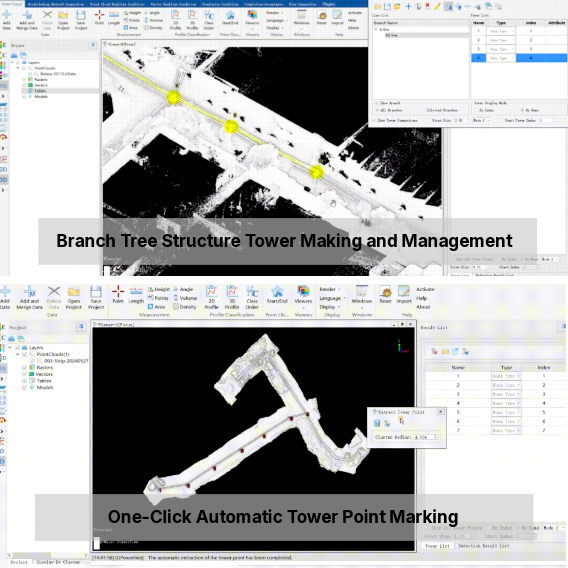Image resolution: width=568 pixels, height=568 pixels.
Task: Click the yellow brush icon in Line List toolbar
Action: (437, 6)
